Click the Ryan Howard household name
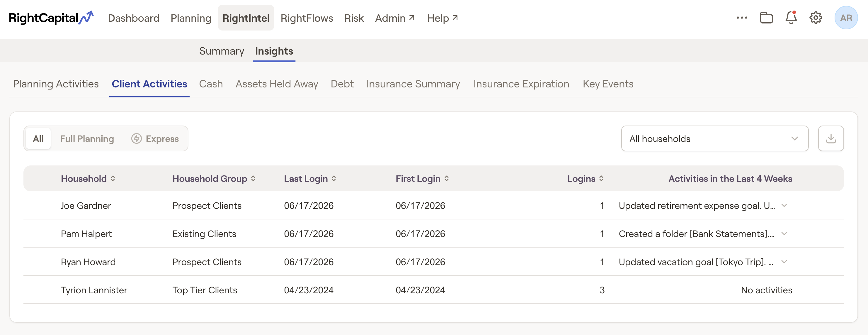Image resolution: width=868 pixels, height=335 pixels. point(88,262)
